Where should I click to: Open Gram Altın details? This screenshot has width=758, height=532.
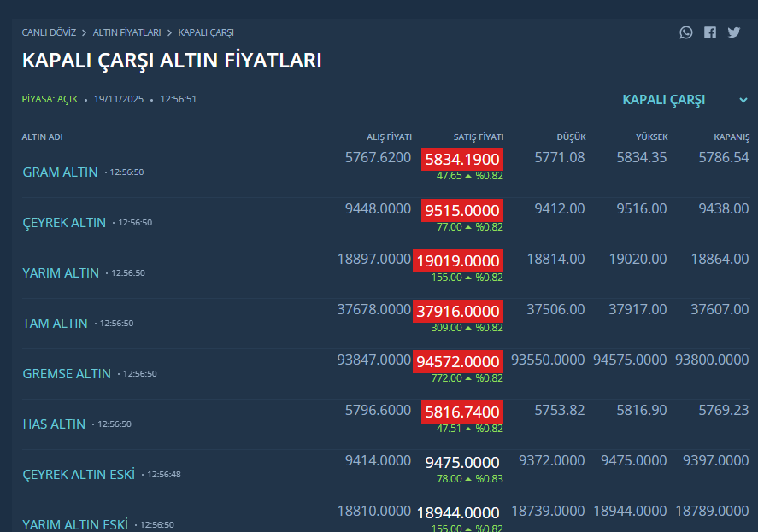[60, 172]
